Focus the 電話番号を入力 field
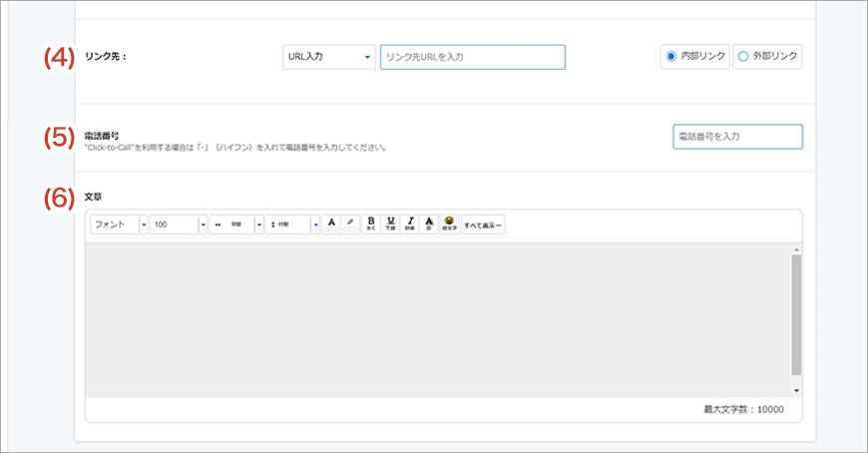The height and width of the screenshot is (453, 868). (x=737, y=136)
